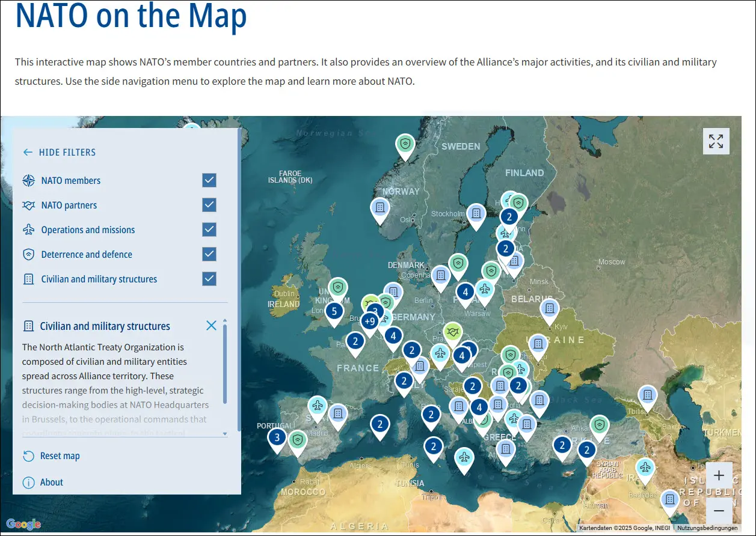Expand the cluster marker labeled 5 over London
The width and height of the screenshot is (756, 536).
point(335,311)
